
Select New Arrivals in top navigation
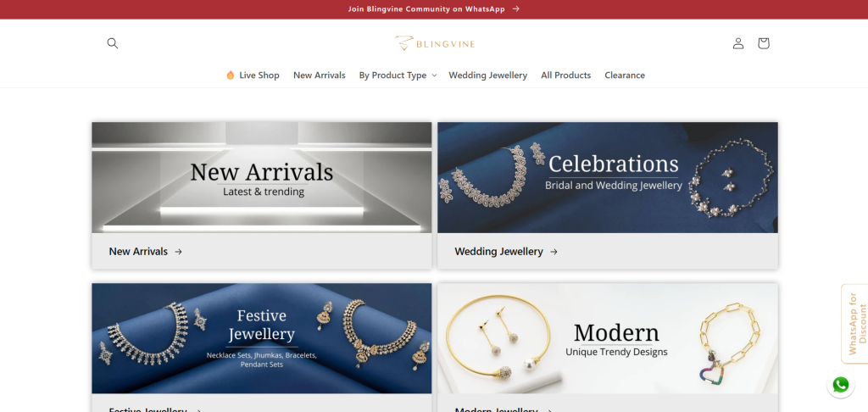point(320,75)
